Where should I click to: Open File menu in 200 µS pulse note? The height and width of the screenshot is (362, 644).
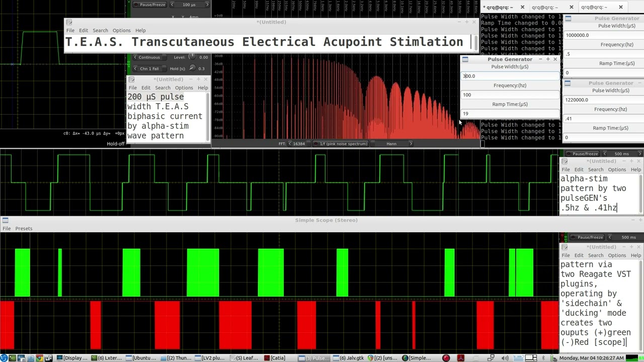coord(133,88)
